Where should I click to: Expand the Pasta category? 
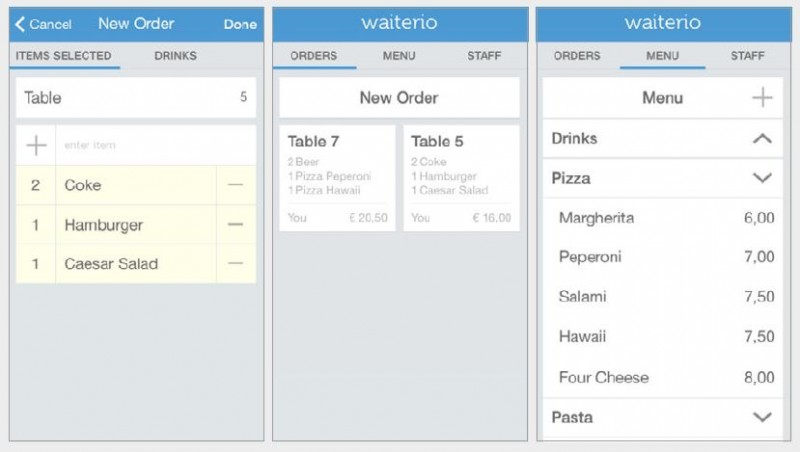(762, 416)
